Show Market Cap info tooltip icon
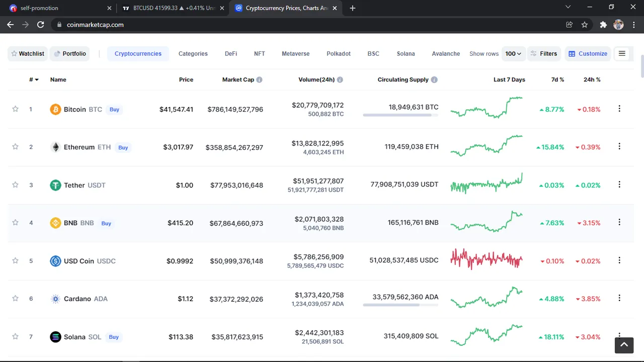This screenshot has width=644, height=362. tap(259, 79)
